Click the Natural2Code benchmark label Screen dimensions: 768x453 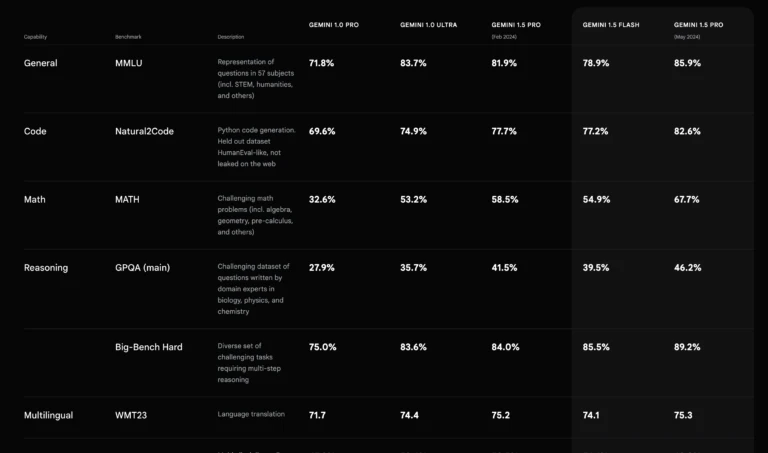(x=144, y=131)
